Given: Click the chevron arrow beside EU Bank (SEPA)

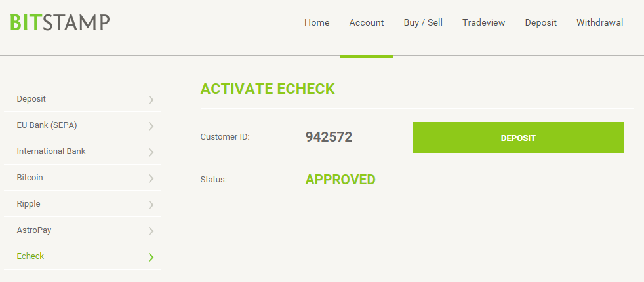Looking at the screenshot, I should [x=151, y=126].
